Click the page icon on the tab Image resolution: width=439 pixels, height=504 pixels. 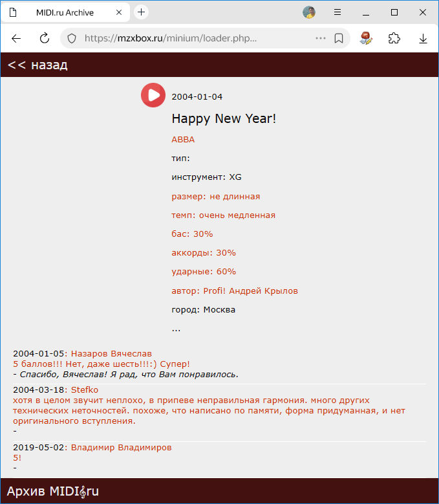coord(13,12)
